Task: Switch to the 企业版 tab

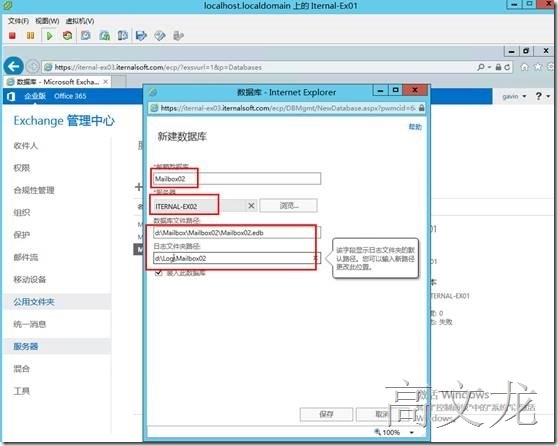Action: click(35, 96)
